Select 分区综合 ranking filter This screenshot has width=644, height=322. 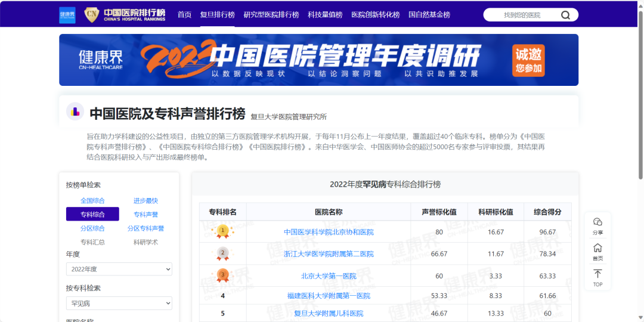(x=92, y=228)
